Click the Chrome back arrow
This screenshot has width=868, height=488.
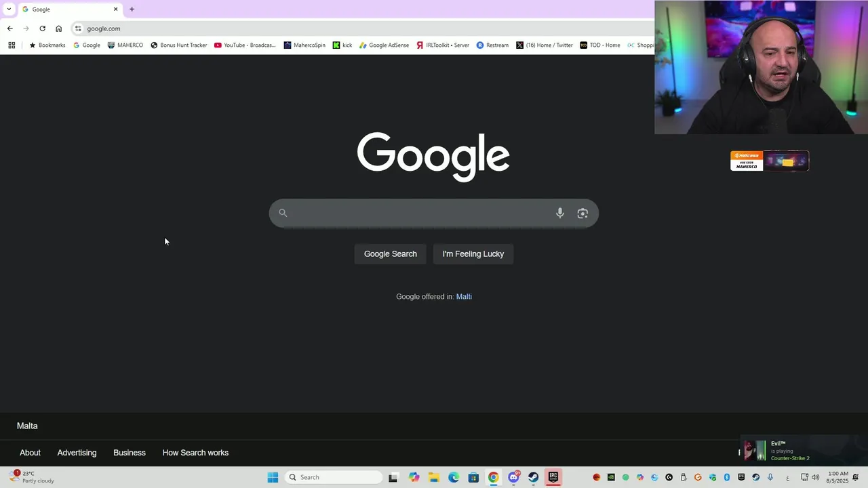pyautogui.click(x=9, y=28)
